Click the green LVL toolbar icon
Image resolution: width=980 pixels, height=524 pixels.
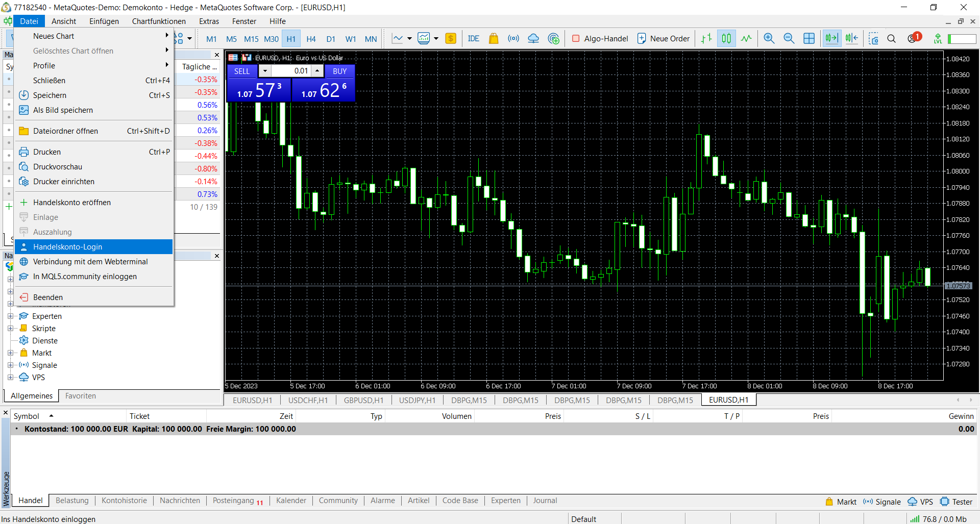938,39
